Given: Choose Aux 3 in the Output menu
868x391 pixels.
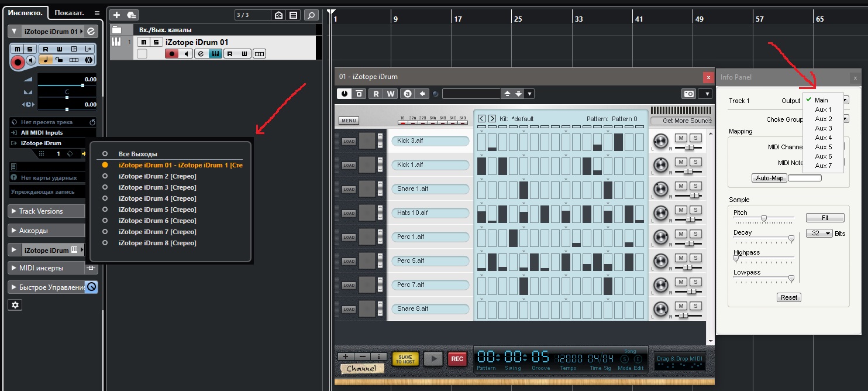Looking at the screenshot, I should tap(823, 128).
